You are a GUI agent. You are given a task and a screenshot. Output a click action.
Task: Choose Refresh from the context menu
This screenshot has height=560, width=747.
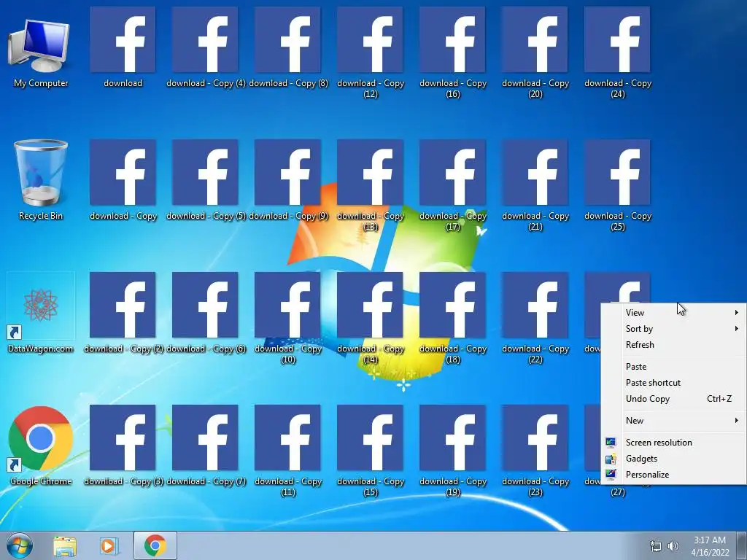673,345
